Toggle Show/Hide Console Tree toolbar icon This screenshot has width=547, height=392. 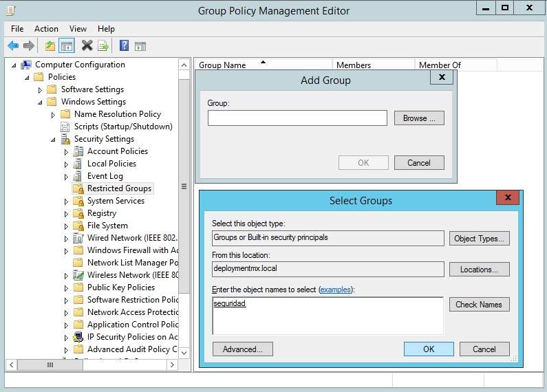[67, 46]
